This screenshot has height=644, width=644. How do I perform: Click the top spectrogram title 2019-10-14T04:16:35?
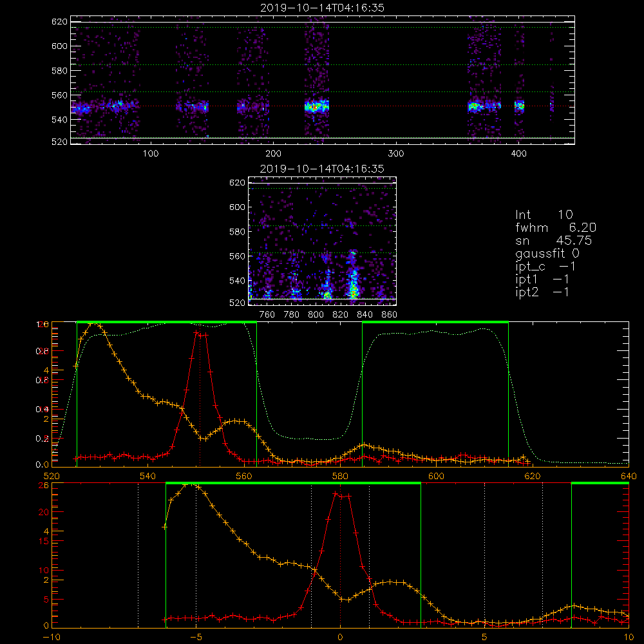tap(322, 8)
